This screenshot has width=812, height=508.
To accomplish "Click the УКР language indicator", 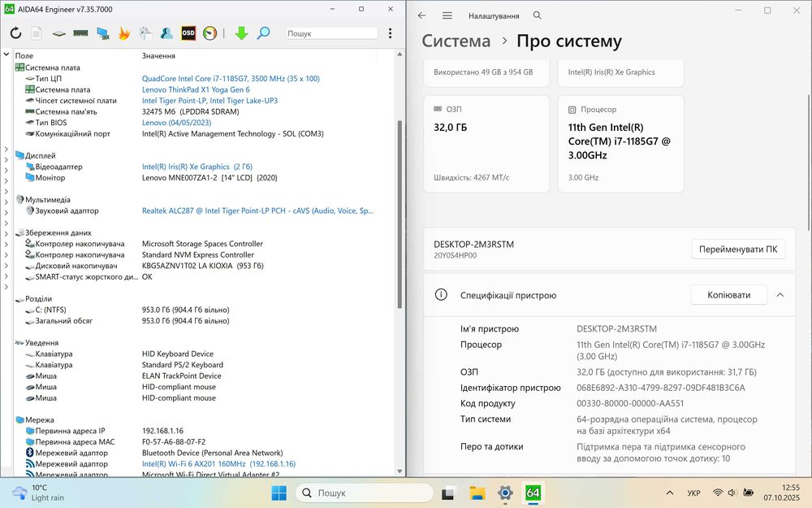I will (x=693, y=493).
